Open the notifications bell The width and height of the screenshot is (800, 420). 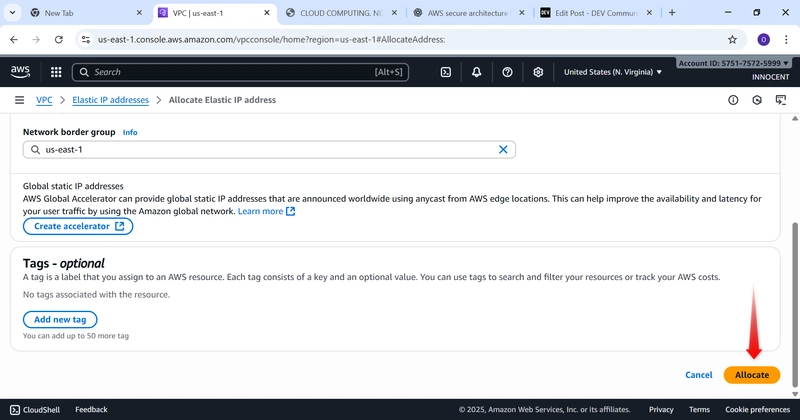476,72
